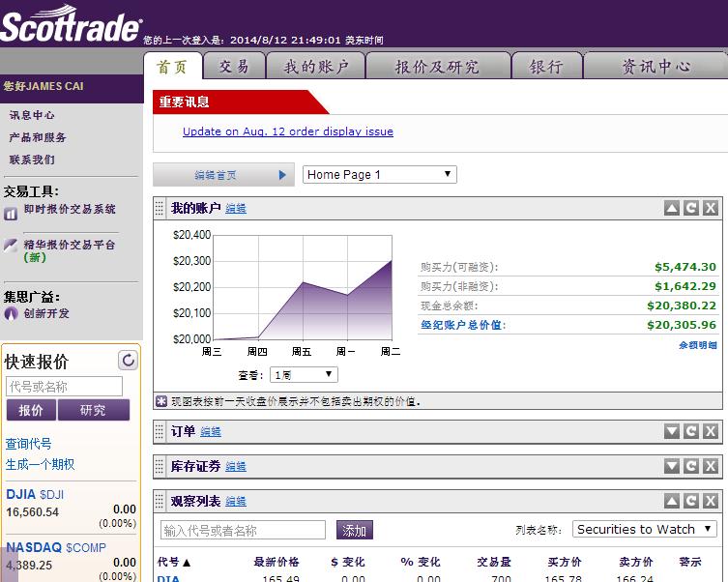Refresh the 库存证券 holdings panel
The image size is (728, 582).
click(691, 466)
